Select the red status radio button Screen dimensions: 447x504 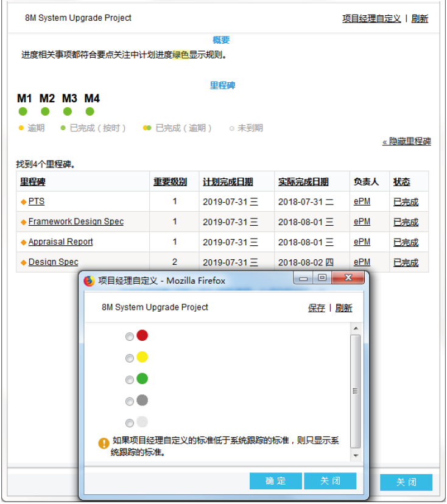130,337
